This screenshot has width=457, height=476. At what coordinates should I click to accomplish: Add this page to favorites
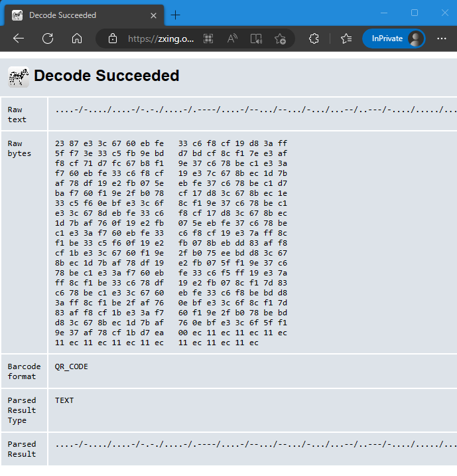pos(280,39)
